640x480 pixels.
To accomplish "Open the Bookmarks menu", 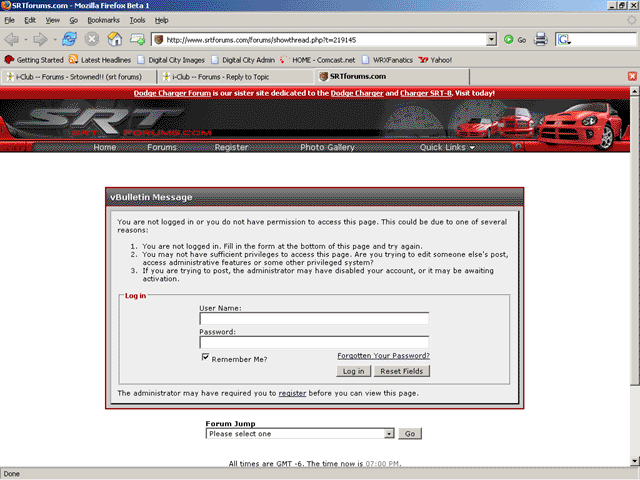I will click(x=101, y=20).
